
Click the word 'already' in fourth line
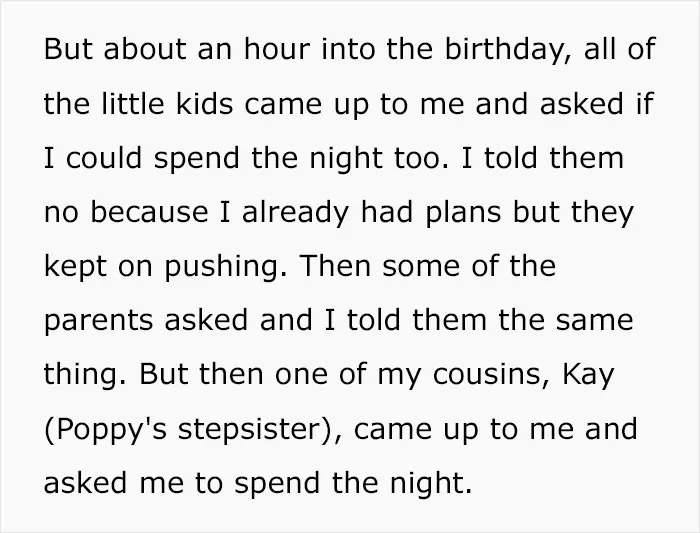(295, 213)
